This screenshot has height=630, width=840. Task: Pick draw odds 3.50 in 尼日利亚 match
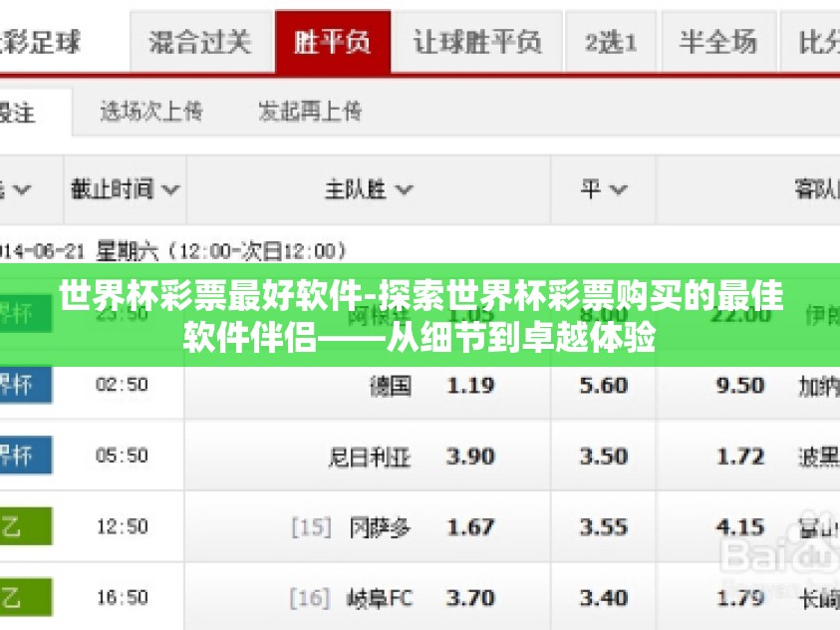coord(603,457)
